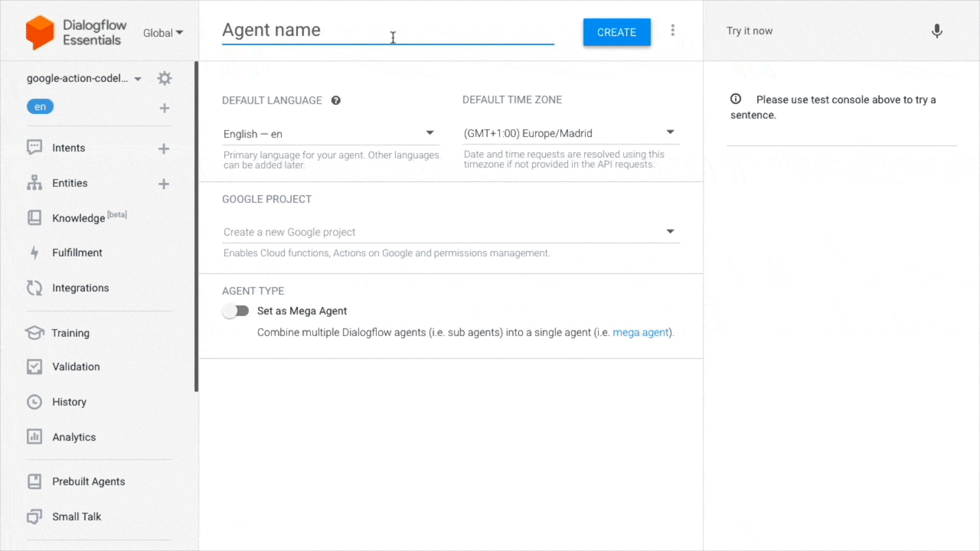The height and width of the screenshot is (551, 980).
Task: Click the Intents speech bubble icon
Action: click(x=34, y=148)
